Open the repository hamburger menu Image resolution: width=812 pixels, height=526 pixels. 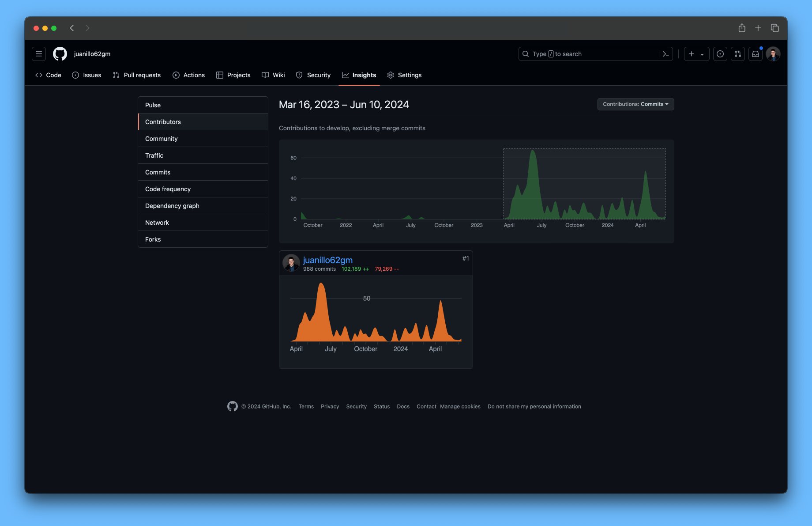38,53
